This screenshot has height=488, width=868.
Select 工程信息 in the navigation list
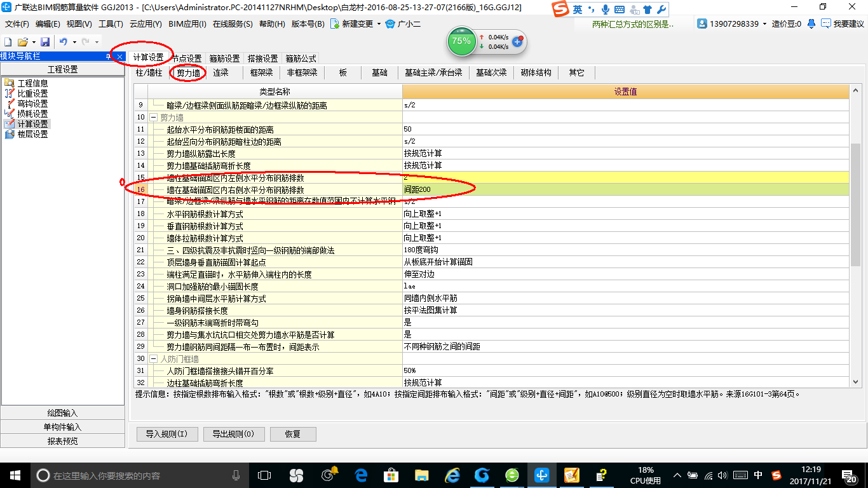(x=32, y=83)
